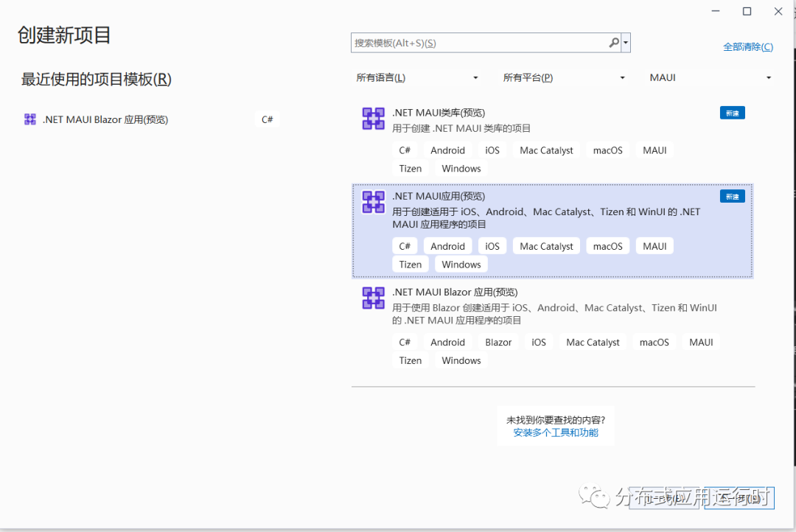The width and height of the screenshot is (796, 532).
Task: Minimize the 创建新项目 dialog window
Action: click(x=715, y=11)
